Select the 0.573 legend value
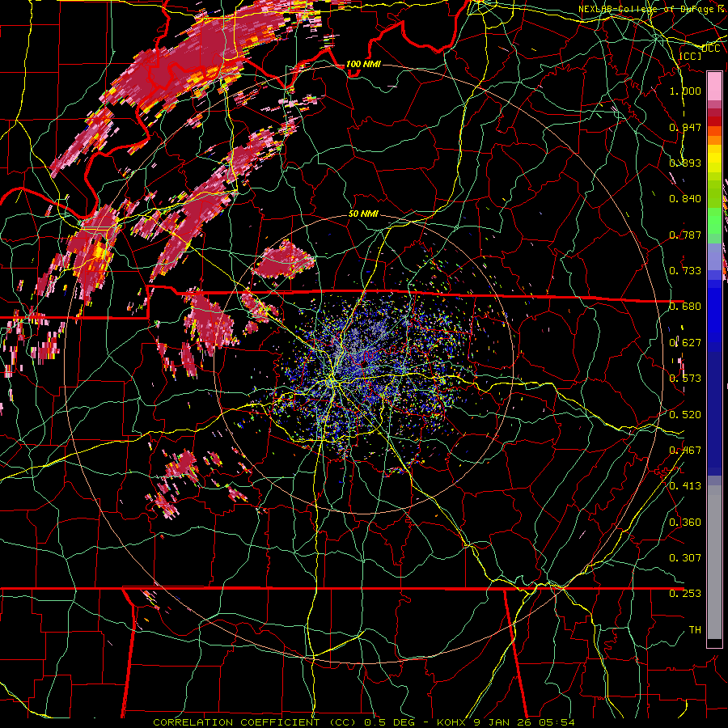728x728 pixels. coord(685,379)
